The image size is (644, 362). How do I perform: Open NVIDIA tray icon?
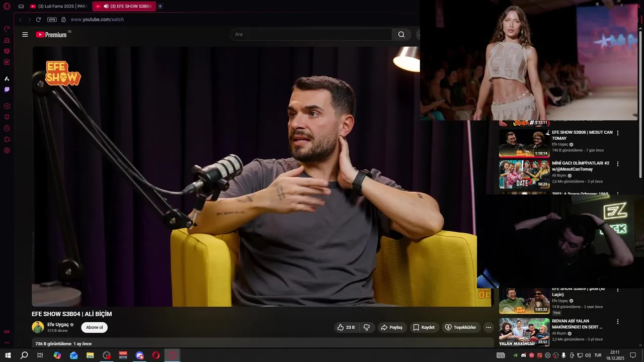515,355
